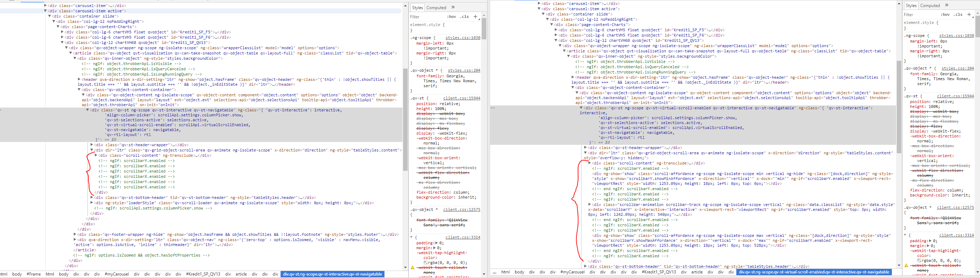Expand padding shorthand triangle in left Styles pane

pos(436,243)
